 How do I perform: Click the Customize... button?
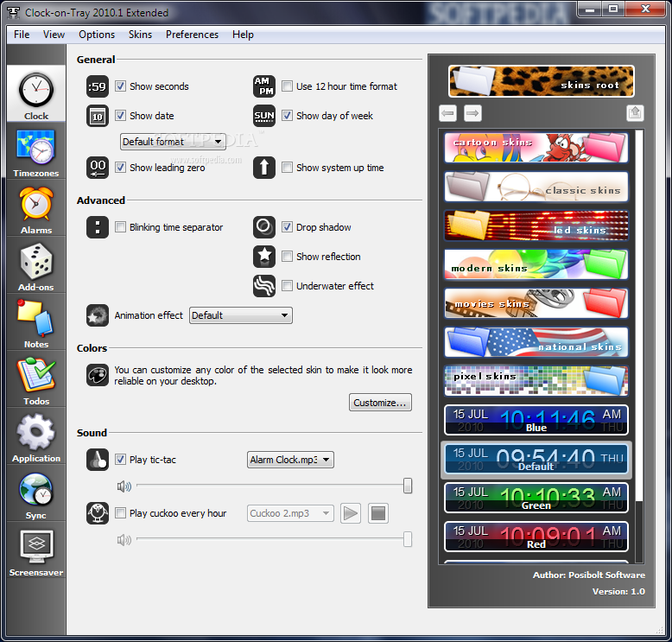click(380, 403)
